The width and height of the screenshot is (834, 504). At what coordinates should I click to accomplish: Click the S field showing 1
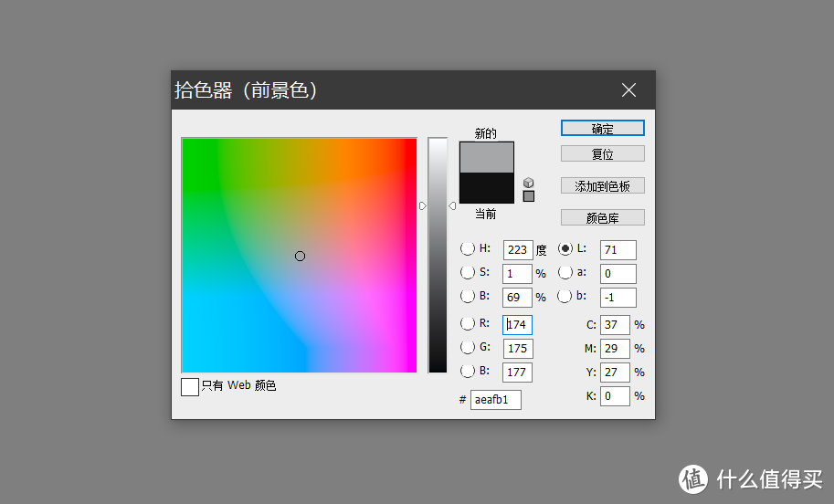click(518, 274)
